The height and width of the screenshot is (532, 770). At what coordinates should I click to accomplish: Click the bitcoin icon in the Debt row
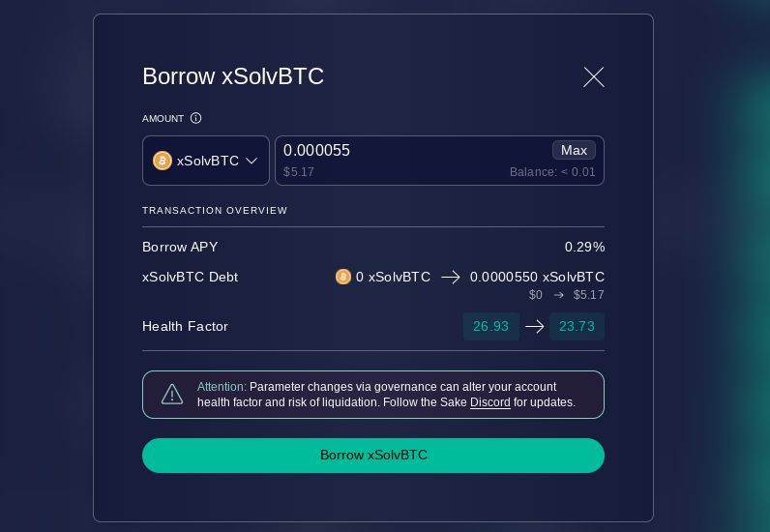(x=342, y=277)
